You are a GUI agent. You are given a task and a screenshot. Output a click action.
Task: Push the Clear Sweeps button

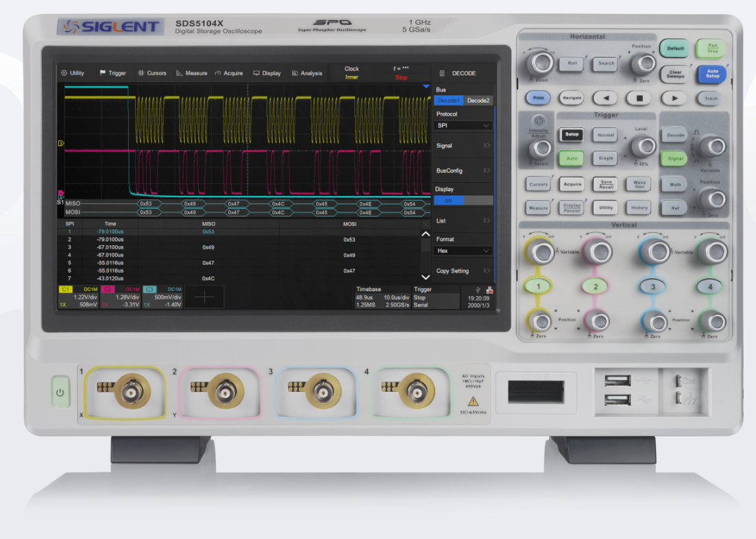coord(675,74)
